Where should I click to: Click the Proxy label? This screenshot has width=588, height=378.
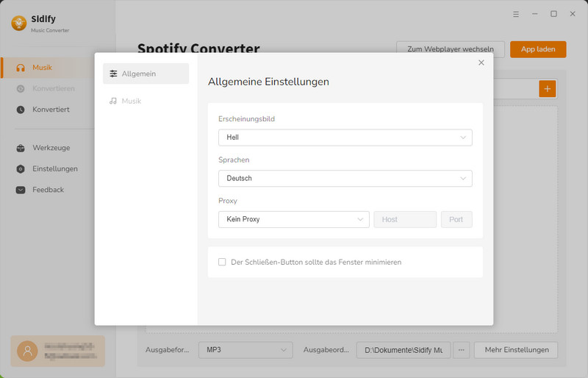228,201
